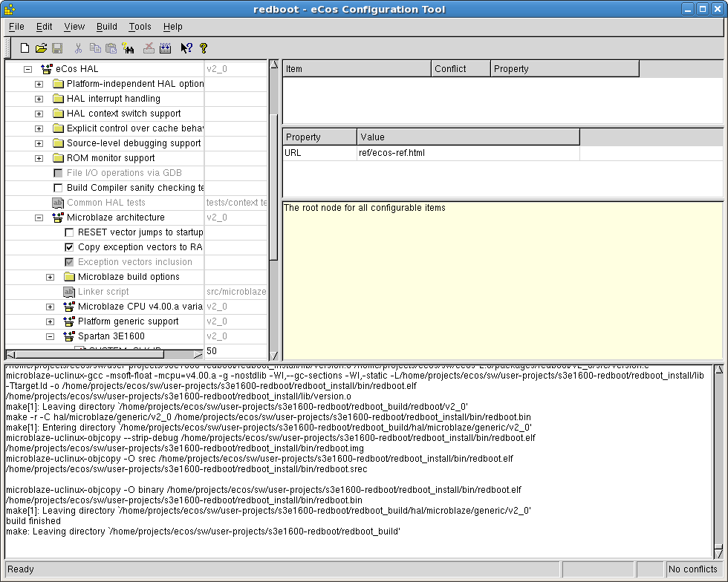Click the Find binoculars toolbar icon
Image resolution: width=728 pixels, height=582 pixels.
point(129,48)
